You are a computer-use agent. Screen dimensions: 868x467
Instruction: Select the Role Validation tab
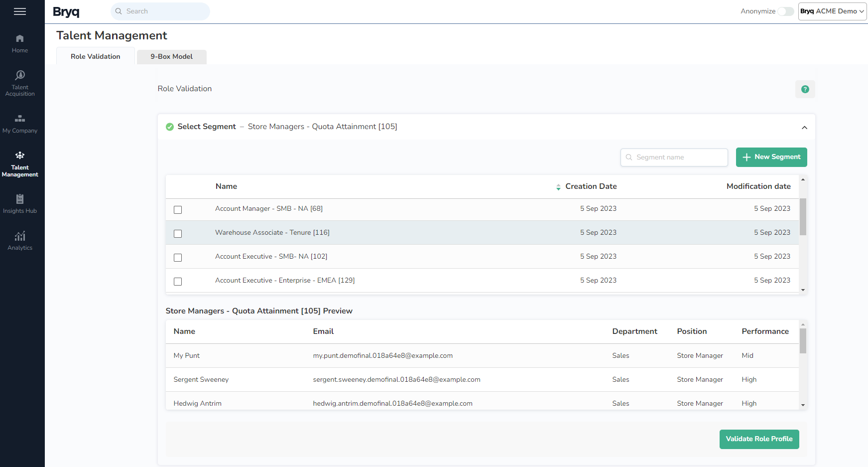95,57
